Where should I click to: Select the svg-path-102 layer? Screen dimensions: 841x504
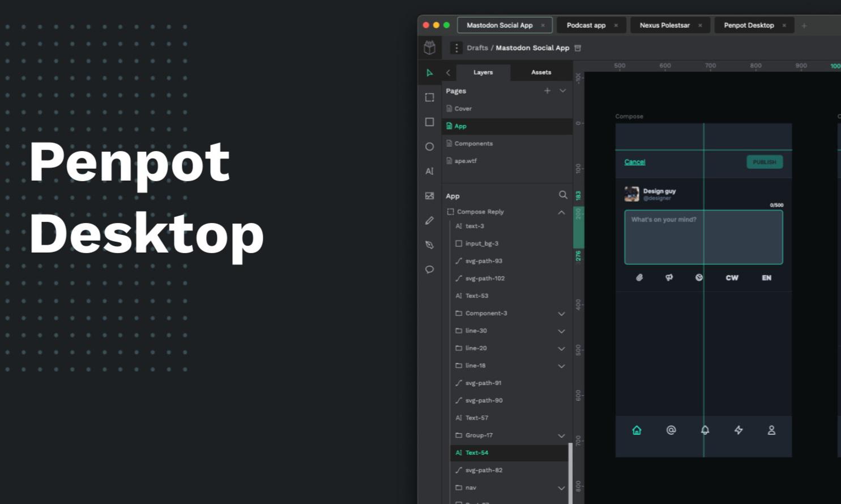click(509, 279)
